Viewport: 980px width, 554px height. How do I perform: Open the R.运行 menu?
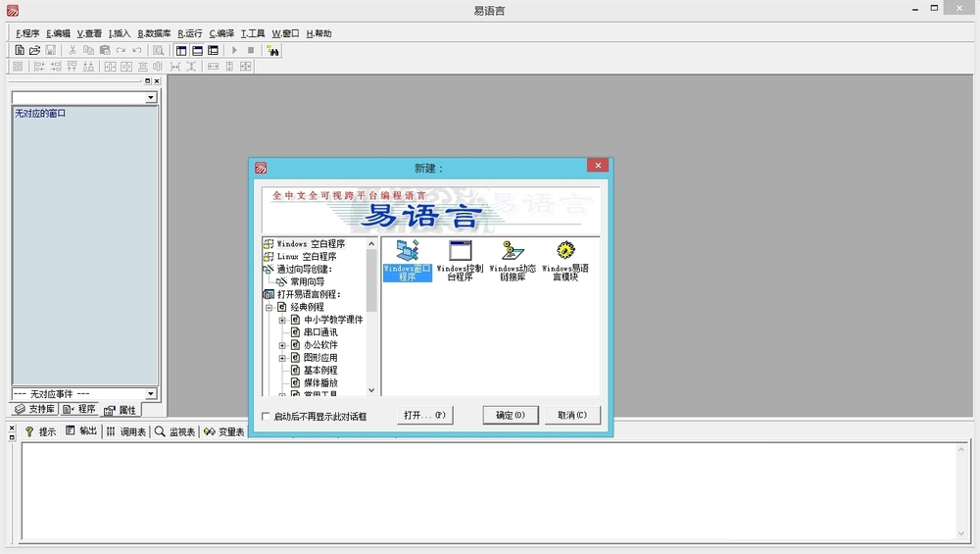(190, 33)
